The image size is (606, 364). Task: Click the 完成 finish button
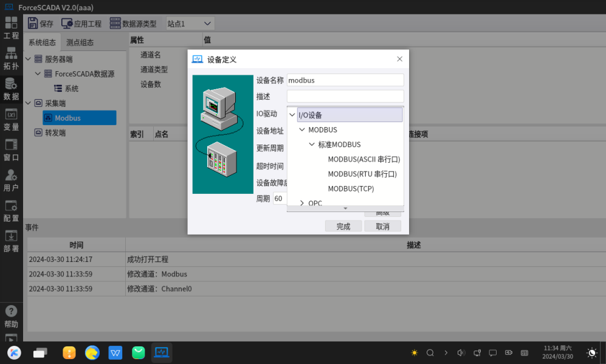point(343,226)
